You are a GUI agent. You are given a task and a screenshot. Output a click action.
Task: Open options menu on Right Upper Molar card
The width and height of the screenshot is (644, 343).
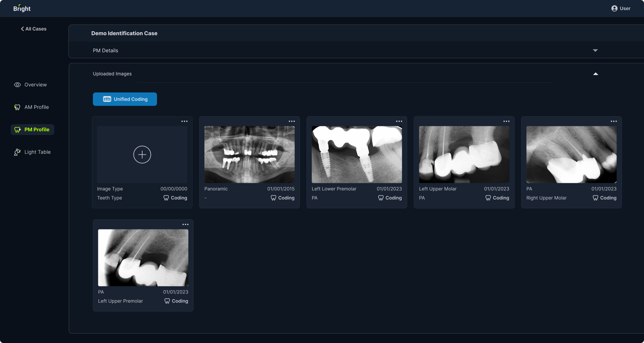pyautogui.click(x=614, y=121)
